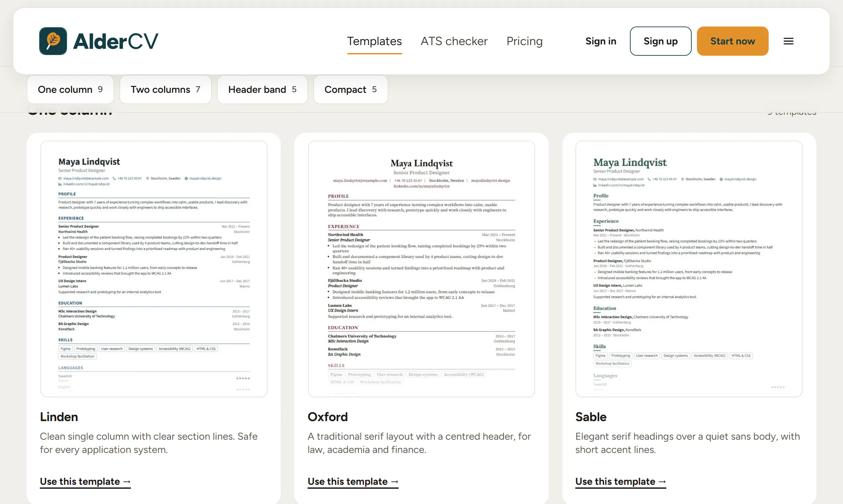843x504 pixels.
Task: Click the Linden template title
Action: pos(59,417)
